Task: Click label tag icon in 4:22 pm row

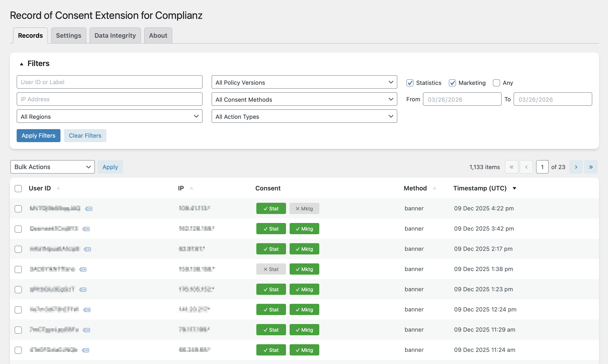Action: pos(89,209)
